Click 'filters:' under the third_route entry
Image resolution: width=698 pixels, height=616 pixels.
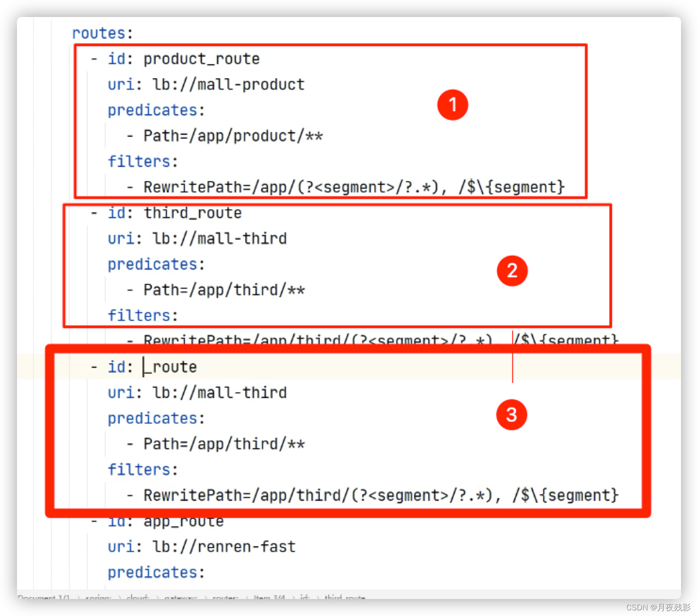143,315
